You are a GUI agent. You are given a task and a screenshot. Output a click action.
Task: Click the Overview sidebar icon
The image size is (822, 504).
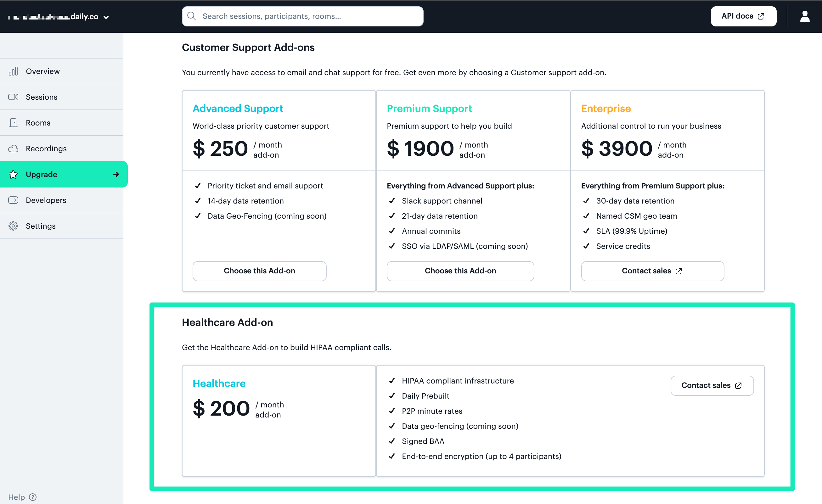pyautogui.click(x=14, y=71)
